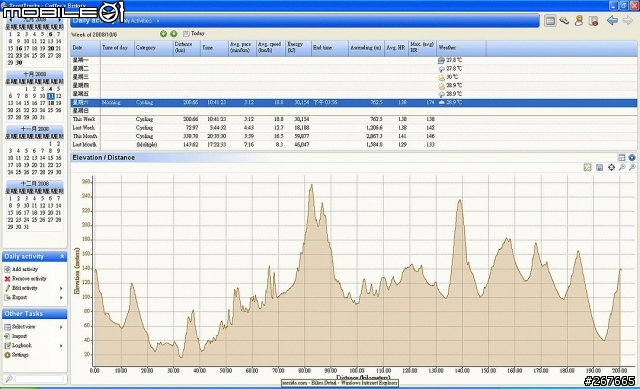The height and width of the screenshot is (389, 640).
Task: Click the 十一月 2008 month header
Action: coord(35,129)
